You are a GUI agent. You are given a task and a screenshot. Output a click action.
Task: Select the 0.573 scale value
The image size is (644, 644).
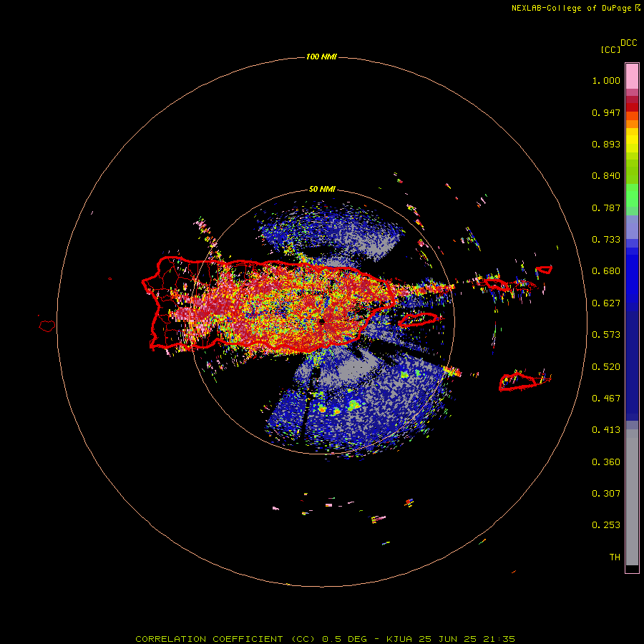click(x=606, y=335)
